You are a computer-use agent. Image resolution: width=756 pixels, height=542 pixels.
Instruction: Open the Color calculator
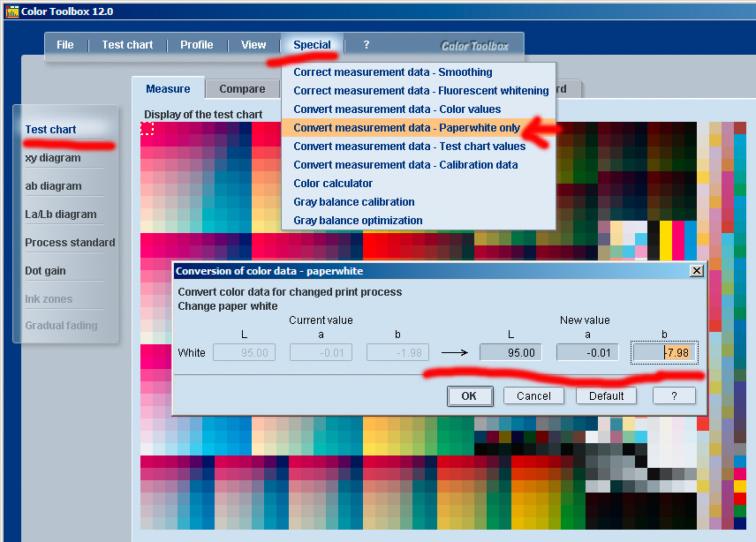point(333,184)
